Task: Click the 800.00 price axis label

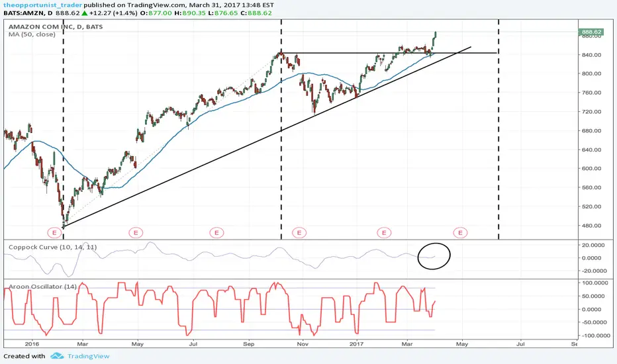Action: 591,73
